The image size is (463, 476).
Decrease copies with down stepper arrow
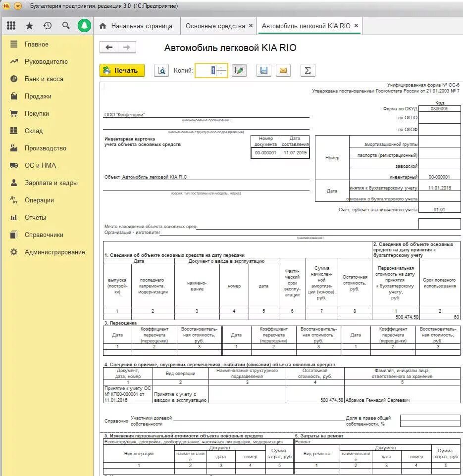pyautogui.click(x=222, y=73)
